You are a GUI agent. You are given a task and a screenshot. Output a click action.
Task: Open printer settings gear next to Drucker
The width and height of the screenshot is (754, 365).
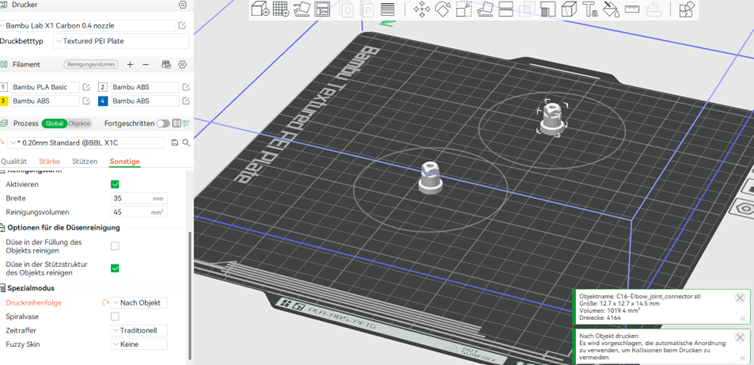coord(182,5)
